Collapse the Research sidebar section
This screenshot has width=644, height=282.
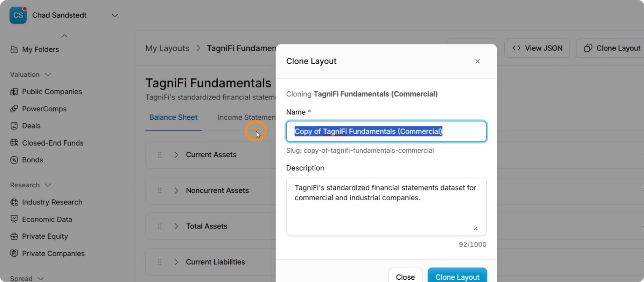[48, 185]
